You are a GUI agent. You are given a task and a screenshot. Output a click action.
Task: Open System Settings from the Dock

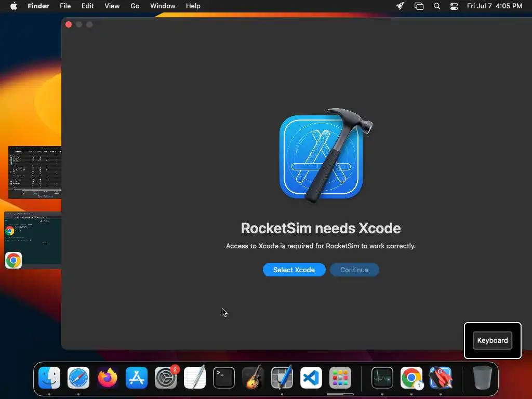click(166, 378)
